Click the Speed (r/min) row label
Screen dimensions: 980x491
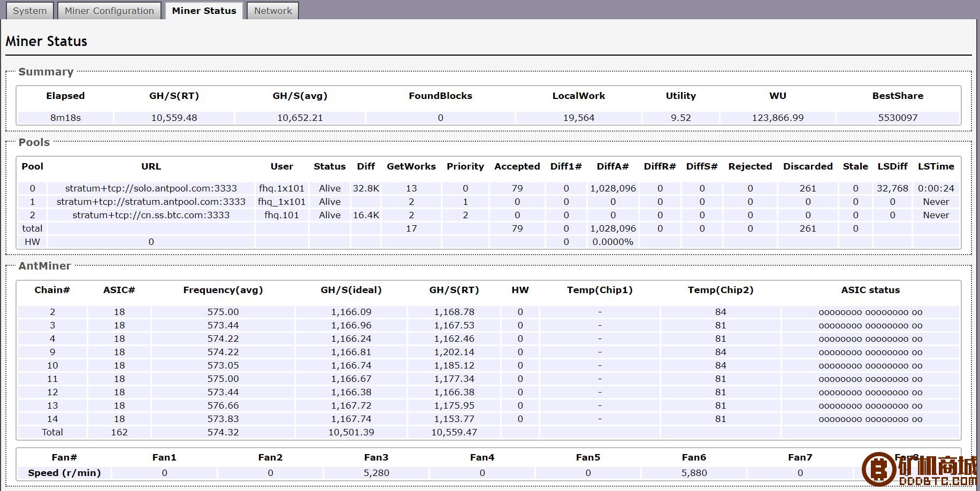point(64,473)
